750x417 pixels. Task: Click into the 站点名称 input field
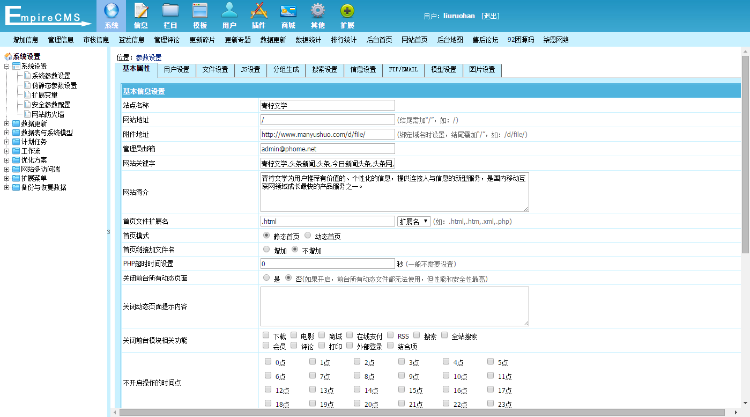pyautogui.click(x=327, y=105)
